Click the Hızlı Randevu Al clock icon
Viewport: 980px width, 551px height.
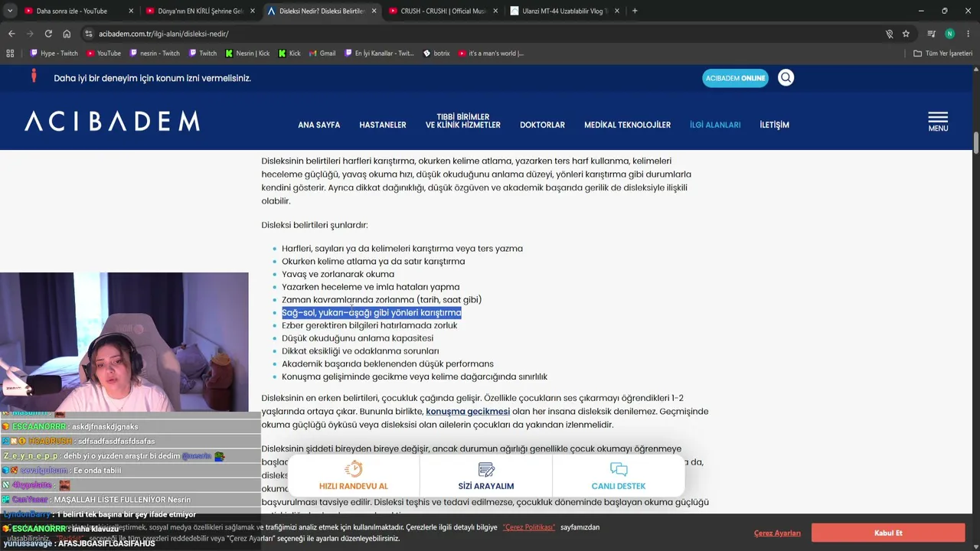[x=353, y=469]
